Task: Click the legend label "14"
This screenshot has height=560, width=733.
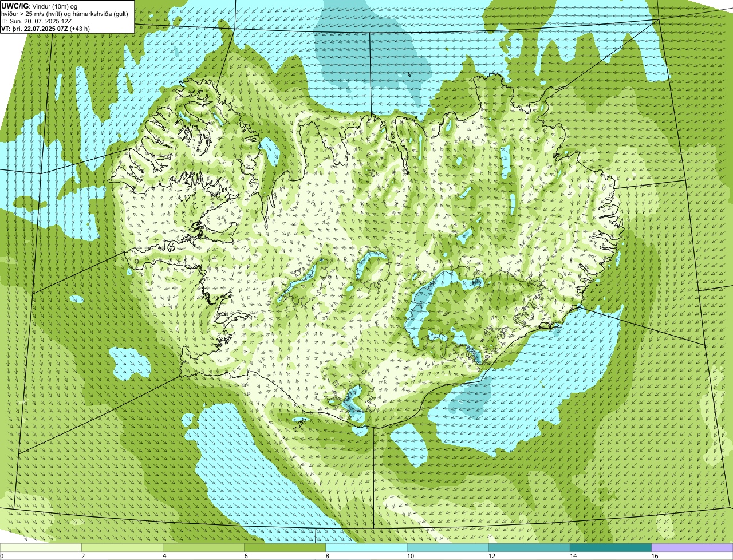Action: pos(573,556)
